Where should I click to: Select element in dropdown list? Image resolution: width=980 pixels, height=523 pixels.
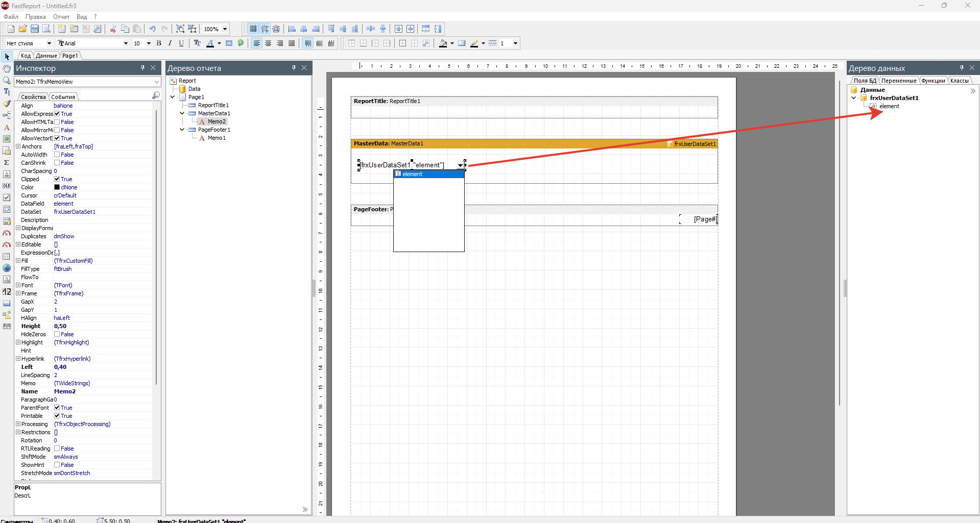pos(428,174)
